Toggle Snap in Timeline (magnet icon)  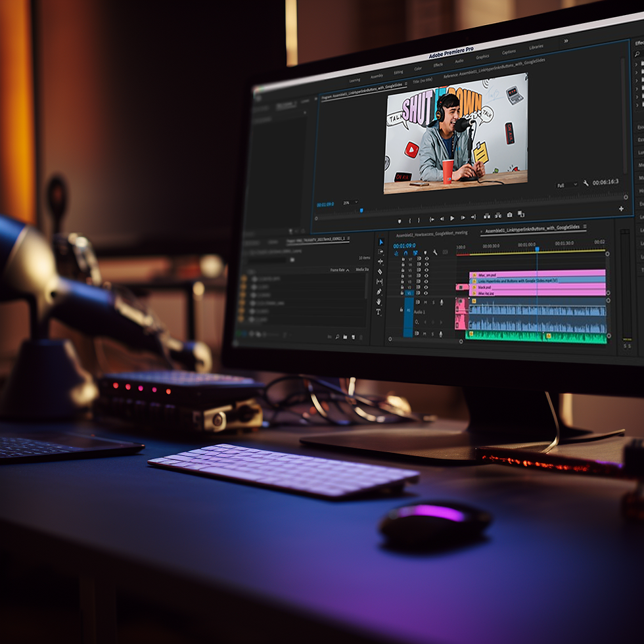[x=406, y=253]
